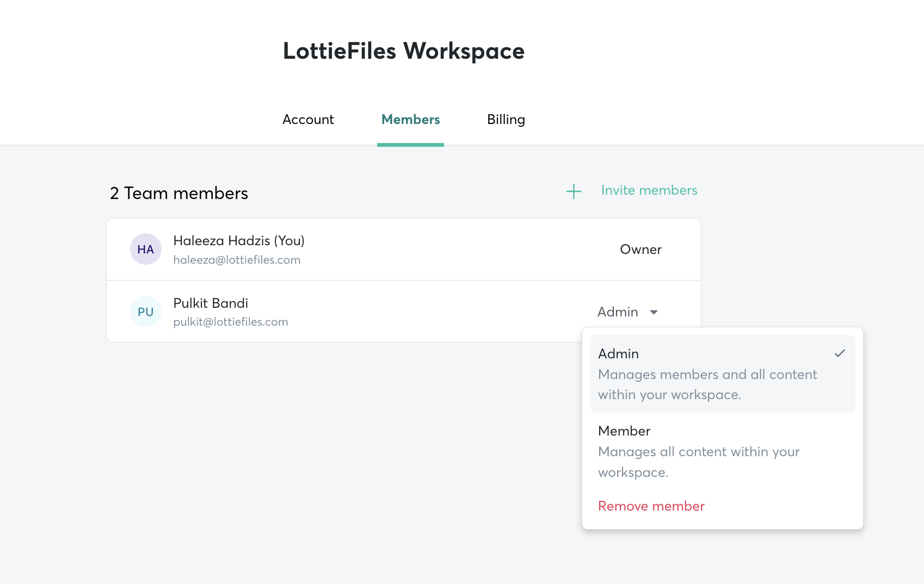
Task: Select the Admin role option in menu
Action: [x=723, y=374]
